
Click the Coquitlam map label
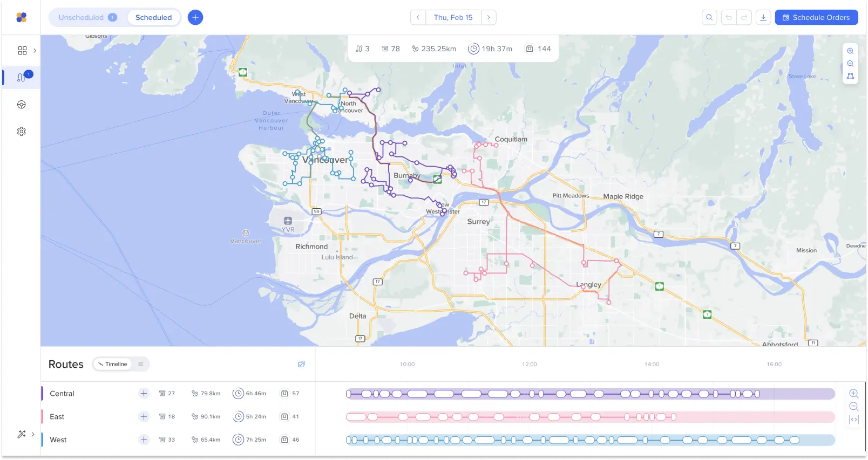point(511,139)
